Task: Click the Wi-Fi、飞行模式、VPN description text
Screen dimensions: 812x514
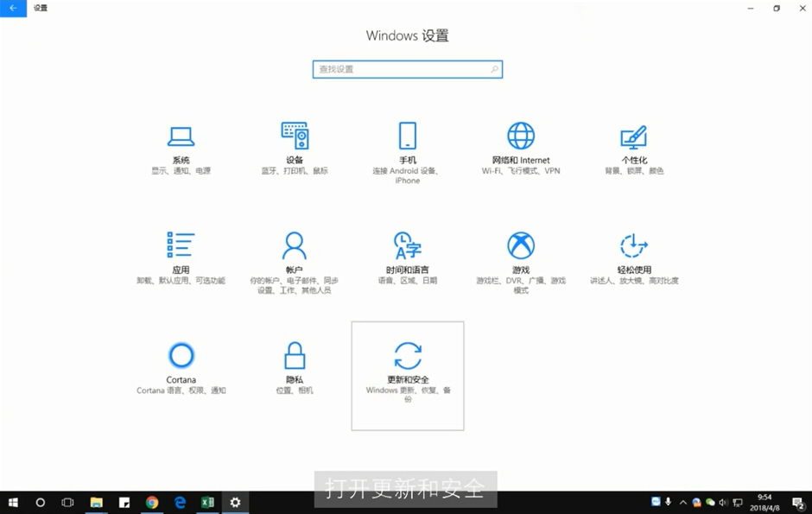Action: tap(520, 171)
